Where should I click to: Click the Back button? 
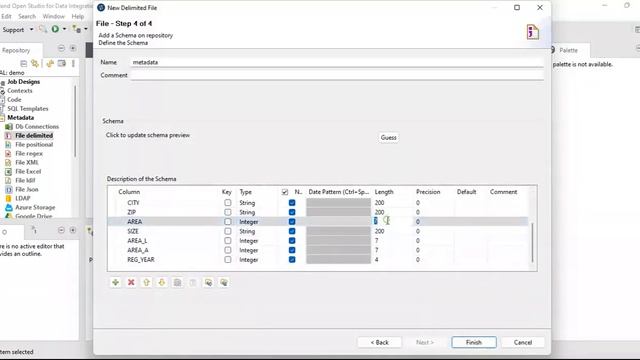(x=380, y=342)
